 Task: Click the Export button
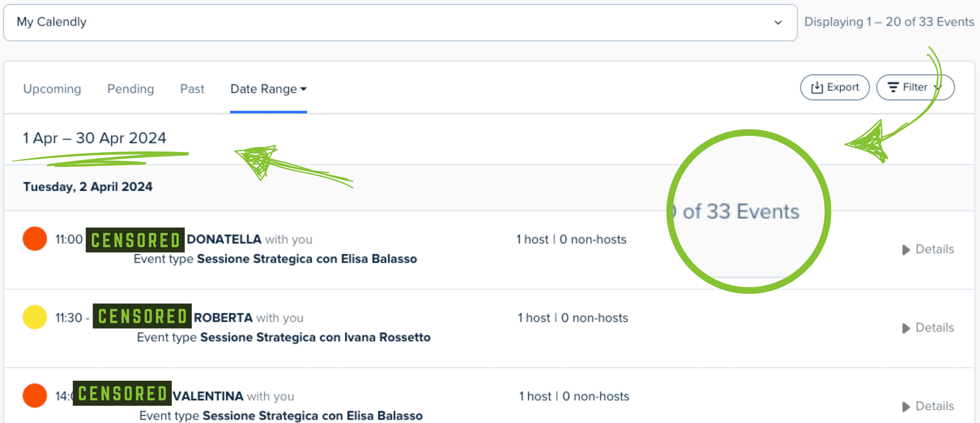pos(835,87)
